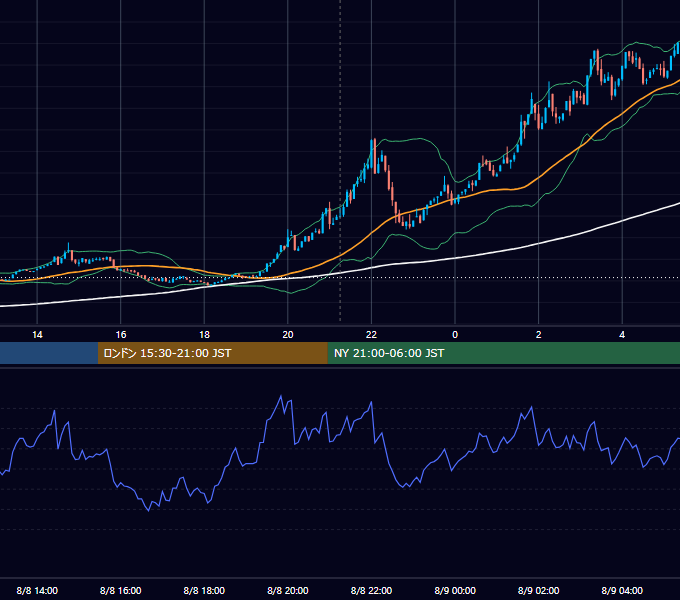Click the 8/8 20:00 date label
Screen dimensions: 680x600
click(288, 590)
